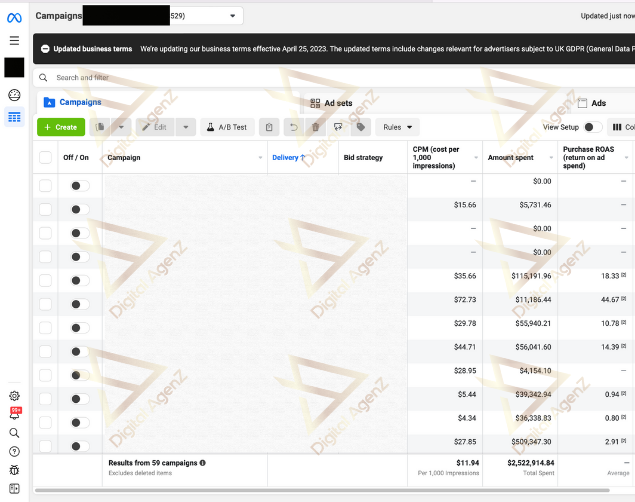The height and width of the screenshot is (502, 635).
Task: Open Amount spent column dropdown arrow
Action: (x=551, y=157)
